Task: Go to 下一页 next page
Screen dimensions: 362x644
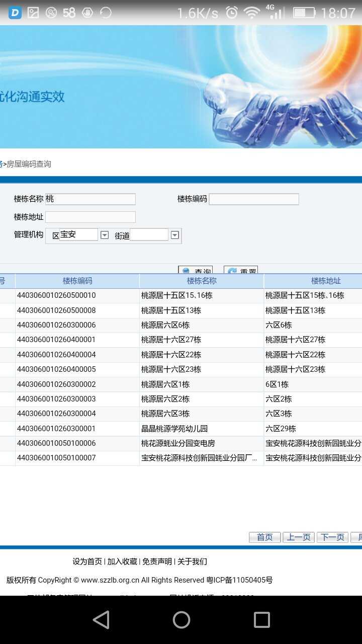Action: click(333, 537)
